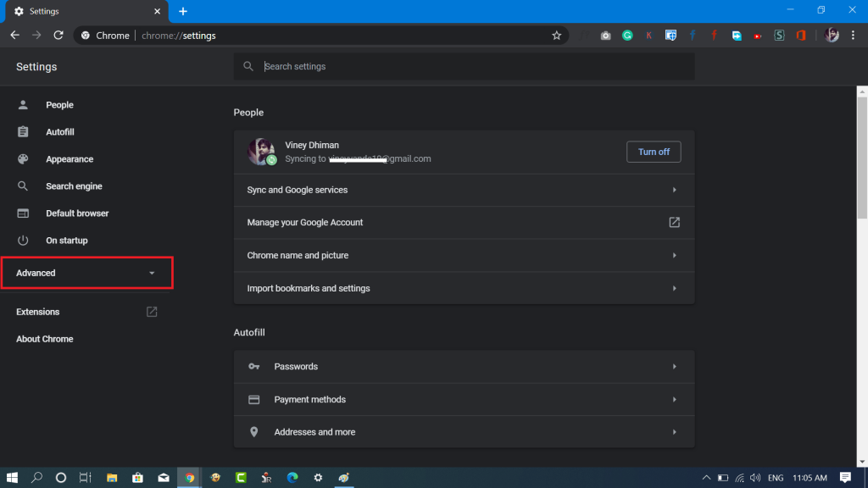Open the Office extension icon
868x488 pixels.
tap(801, 36)
